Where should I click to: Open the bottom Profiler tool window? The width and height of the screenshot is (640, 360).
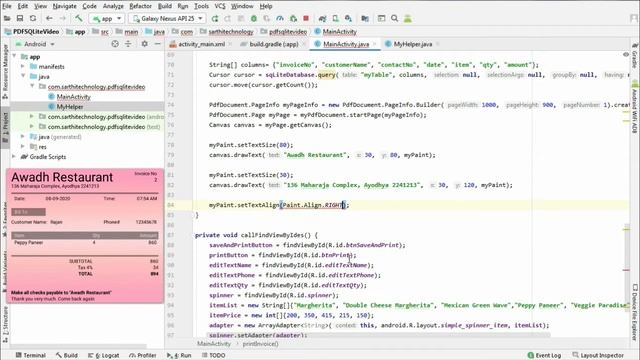pos(142,355)
